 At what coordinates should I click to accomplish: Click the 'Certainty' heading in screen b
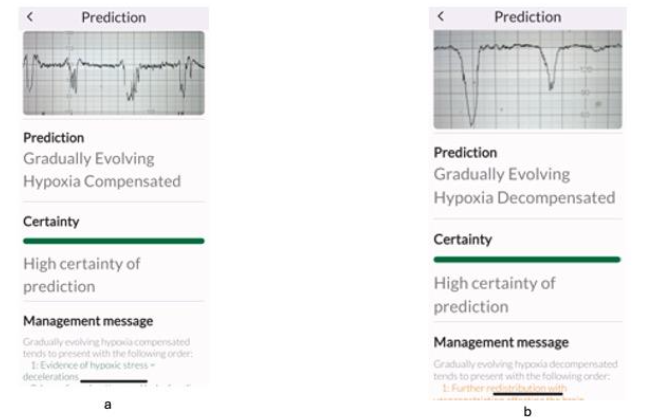pyautogui.click(x=462, y=240)
